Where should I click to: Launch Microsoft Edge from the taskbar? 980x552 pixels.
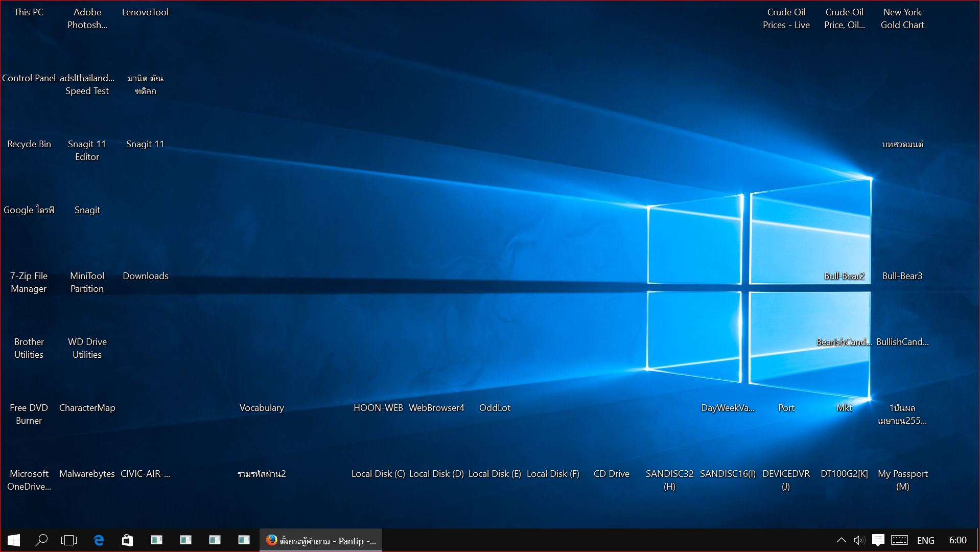(x=99, y=540)
